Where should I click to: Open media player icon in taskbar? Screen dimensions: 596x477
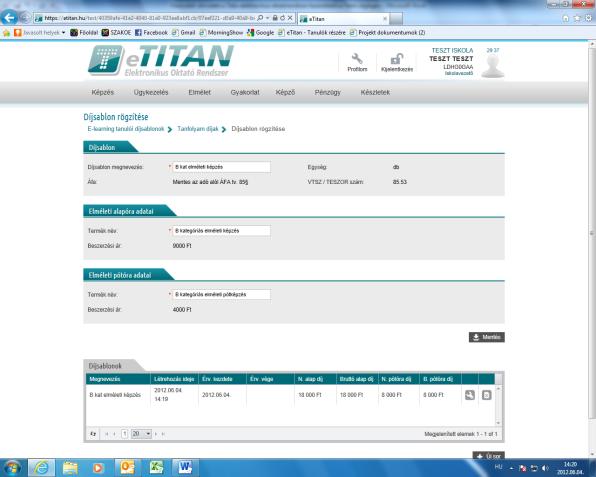pyautogui.click(x=98, y=467)
